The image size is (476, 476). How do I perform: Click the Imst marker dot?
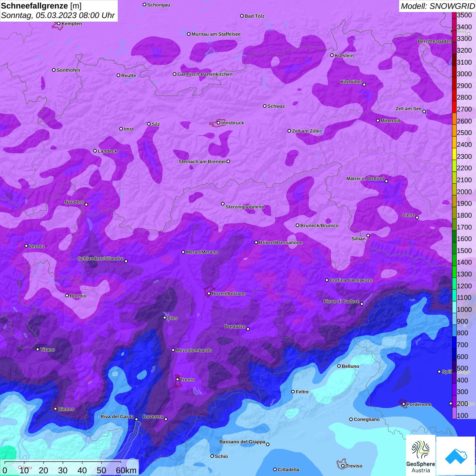pyautogui.click(x=121, y=129)
